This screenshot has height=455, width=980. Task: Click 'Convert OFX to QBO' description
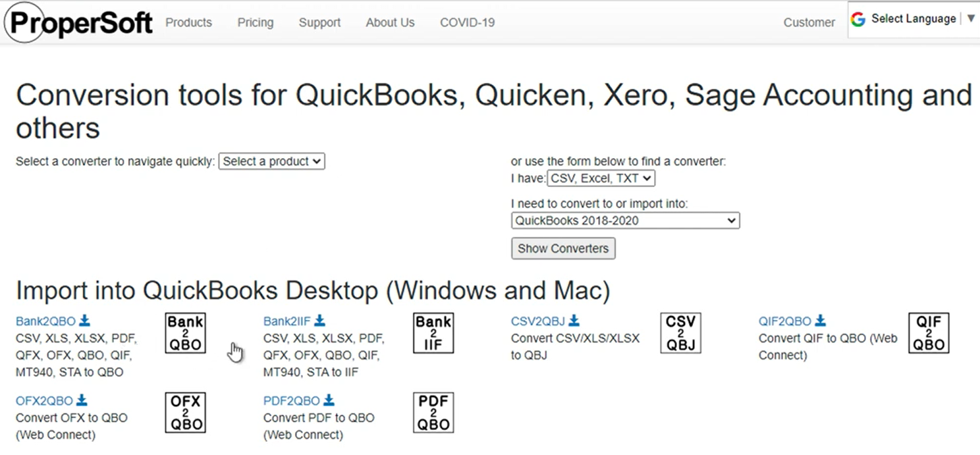[72, 427]
